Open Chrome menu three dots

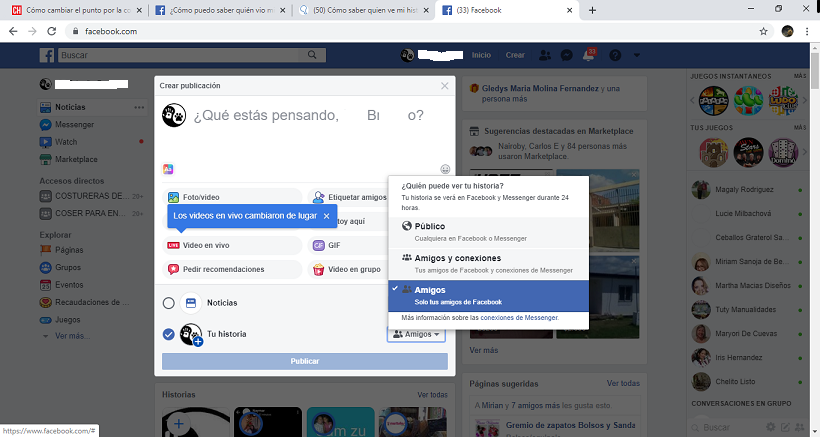click(807, 31)
